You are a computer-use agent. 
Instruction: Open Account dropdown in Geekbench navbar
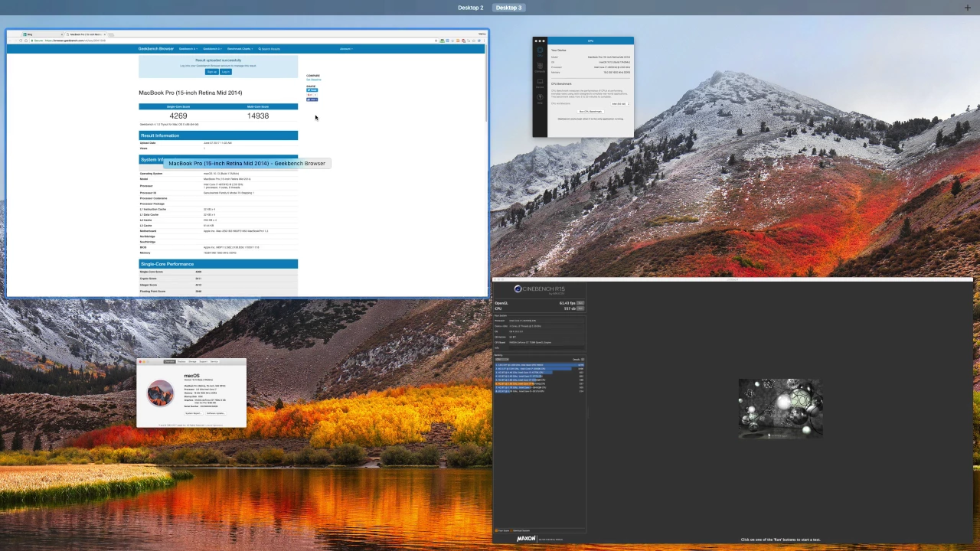pos(346,49)
